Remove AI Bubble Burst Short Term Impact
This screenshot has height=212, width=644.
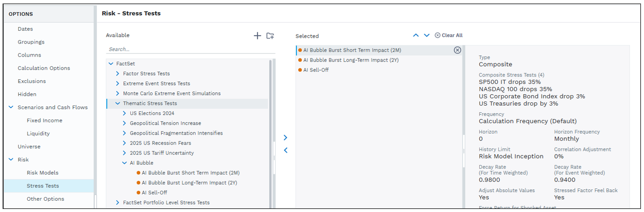pos(457,50)
